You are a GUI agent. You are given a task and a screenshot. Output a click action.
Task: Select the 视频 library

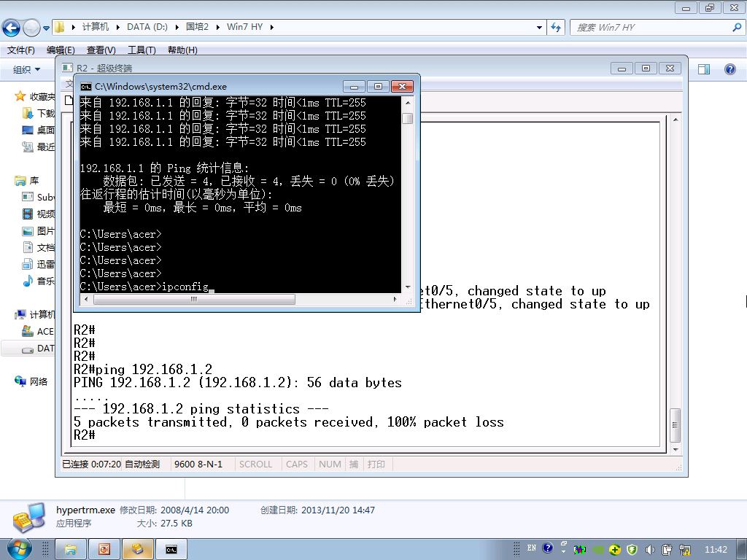[x=46, y=214]
